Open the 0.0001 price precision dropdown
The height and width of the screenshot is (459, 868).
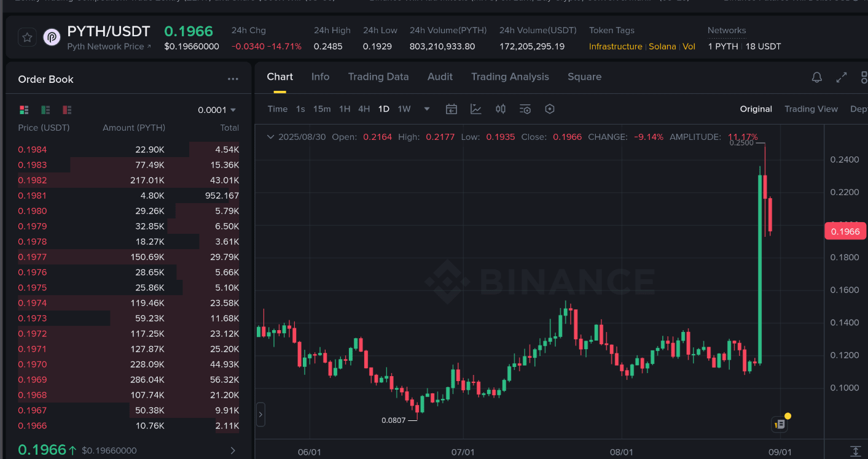217,110
